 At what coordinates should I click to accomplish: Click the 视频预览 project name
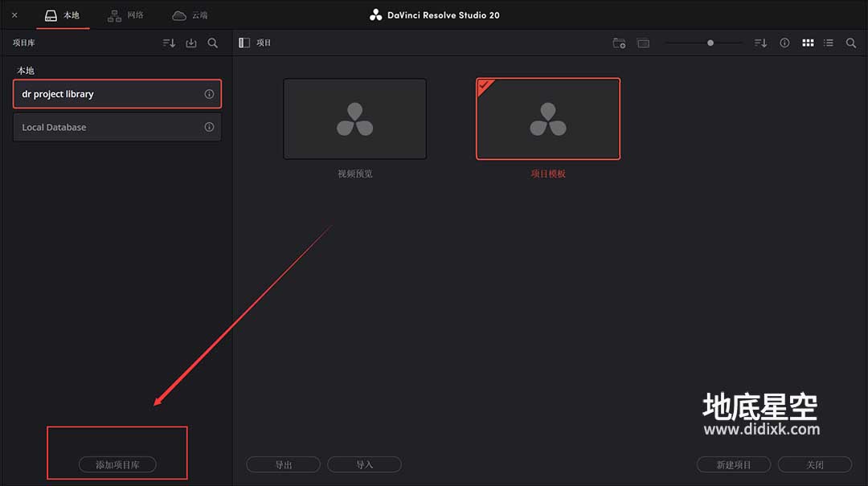click(x=355, y=174)
